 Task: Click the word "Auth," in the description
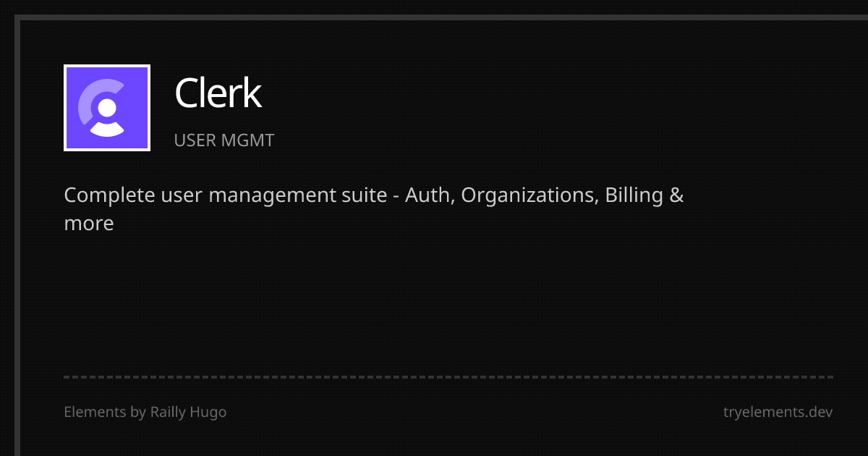429,195
